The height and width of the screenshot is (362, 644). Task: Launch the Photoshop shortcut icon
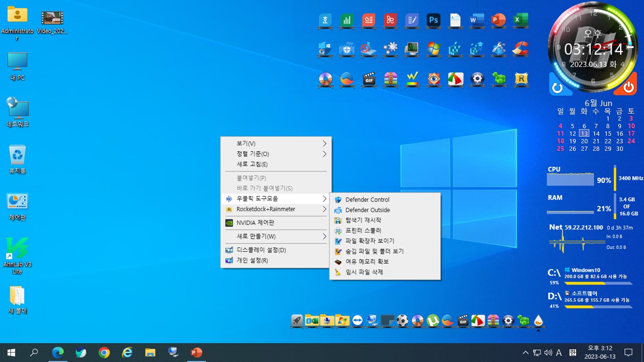coord(434,20)
